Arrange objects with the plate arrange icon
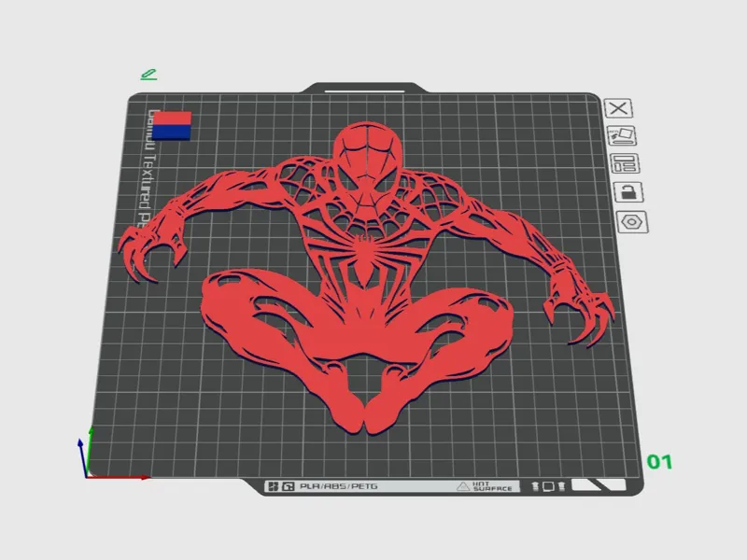 tap(625, 163)
